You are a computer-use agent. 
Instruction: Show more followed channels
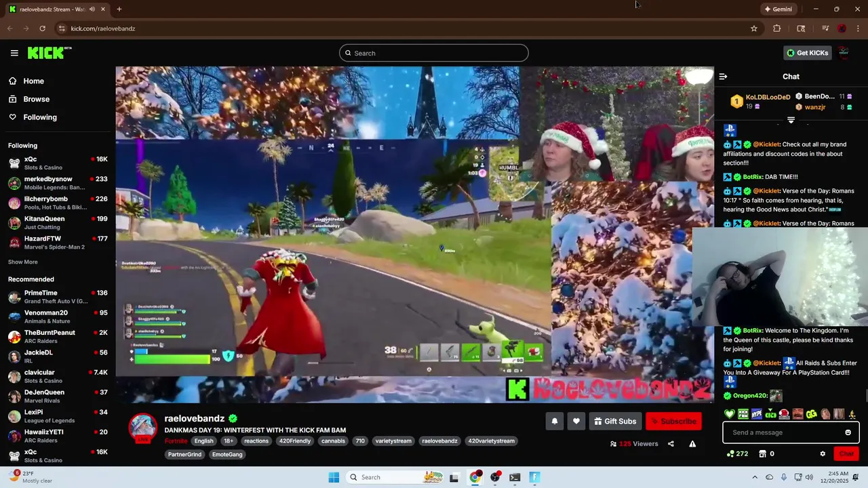(23, 262)
